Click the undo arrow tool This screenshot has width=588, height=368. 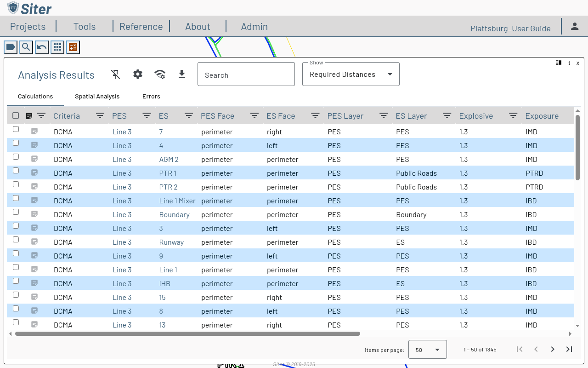(x=42, y=47)
